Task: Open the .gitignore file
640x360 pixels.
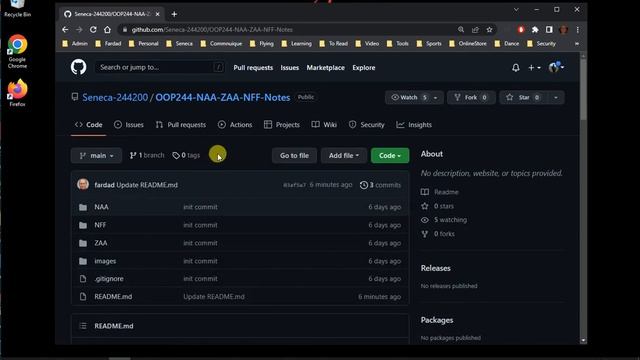Action: tap(109, 279)
